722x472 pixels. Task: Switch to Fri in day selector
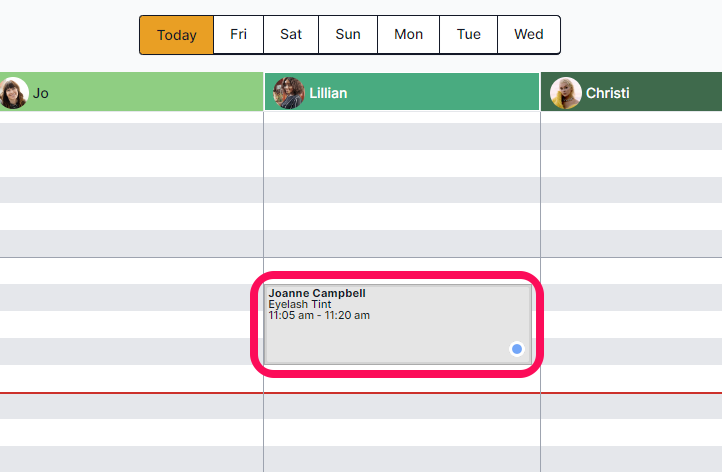pyautogui.click(x=239, y=35)
